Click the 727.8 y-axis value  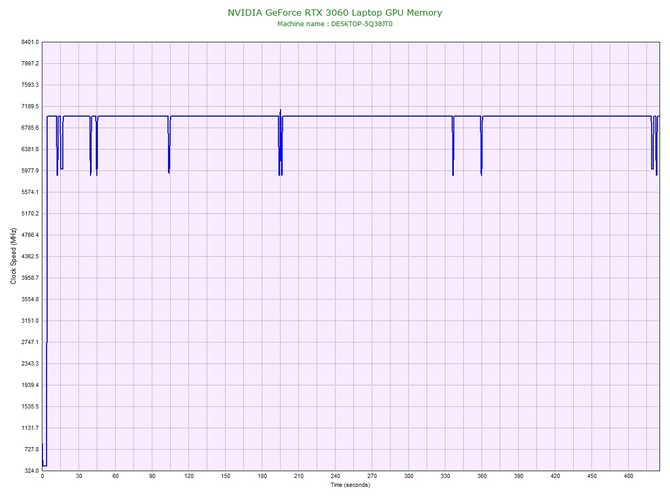31,449
